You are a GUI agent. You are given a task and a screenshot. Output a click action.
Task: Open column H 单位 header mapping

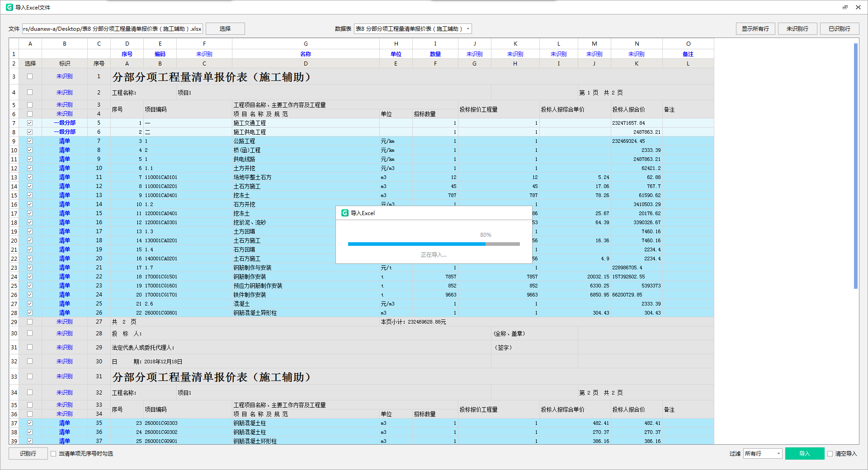click(x=396, y=54)
